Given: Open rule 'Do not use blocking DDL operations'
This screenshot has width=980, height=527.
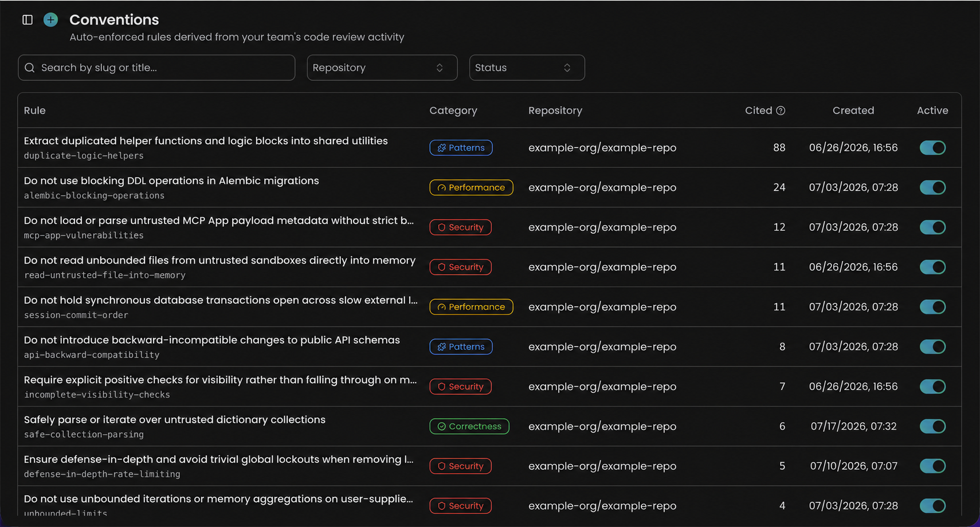Looking at the screenshot, I should click(171, 181).
